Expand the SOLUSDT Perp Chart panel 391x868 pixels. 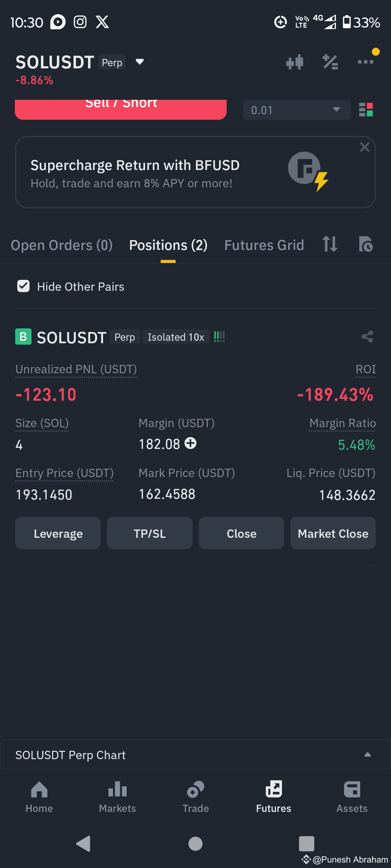(367, 754)
